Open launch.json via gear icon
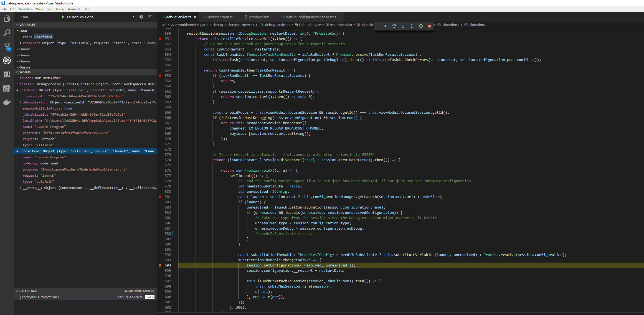This screenshot has height=315, width=644. coord(141,17)
